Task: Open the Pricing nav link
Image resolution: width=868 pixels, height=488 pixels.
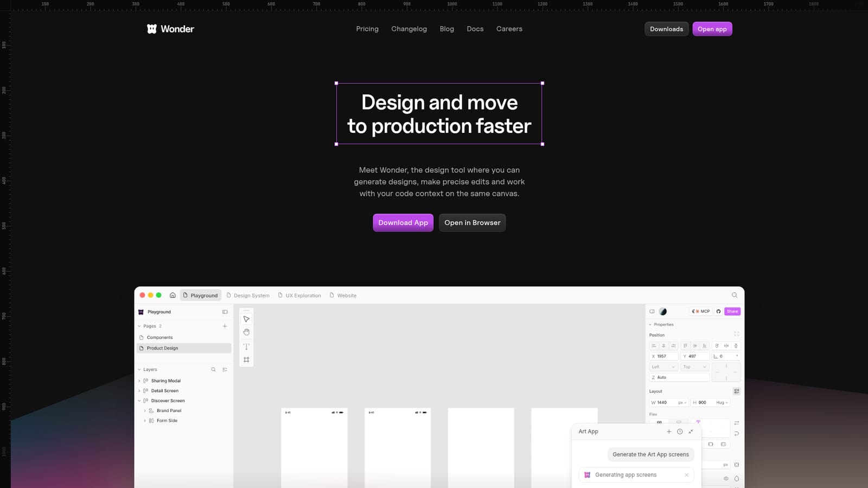Action: point(367,29)
